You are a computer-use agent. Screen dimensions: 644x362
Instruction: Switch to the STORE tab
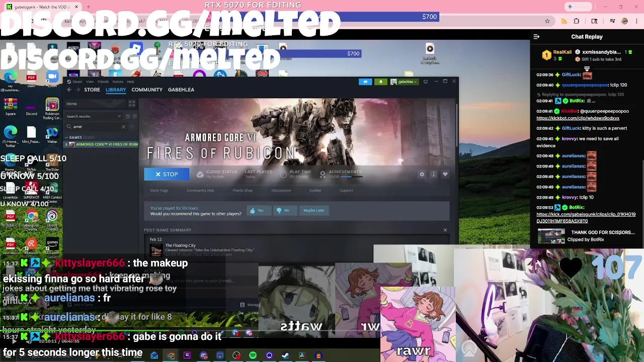tap(92, 89)
